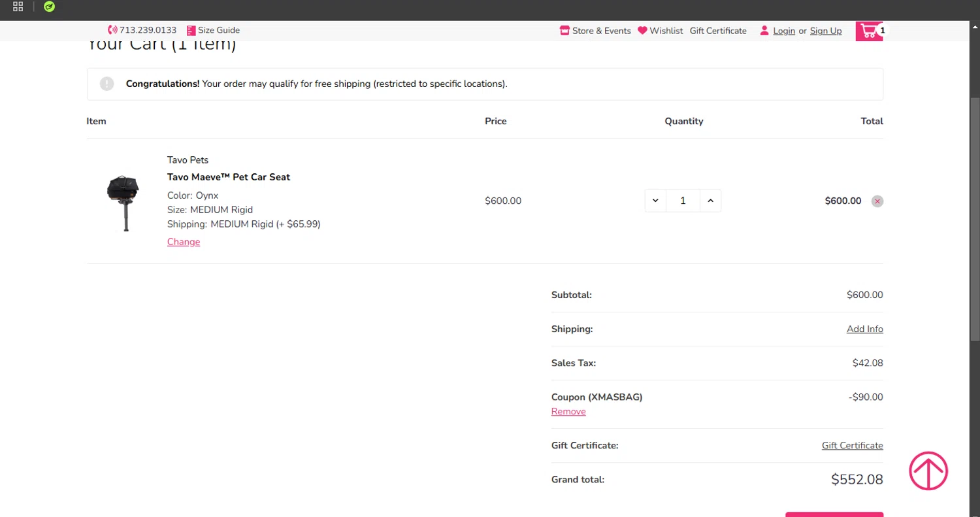Open the Tavo Maeve™ Pet Car Seat product link
The image size is (980, 517).
click(x=229, y=177)
